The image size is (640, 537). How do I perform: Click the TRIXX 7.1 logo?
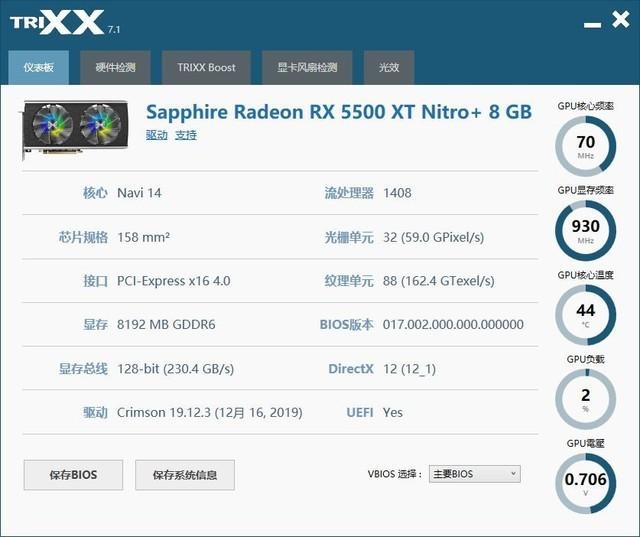click(64, 22)
